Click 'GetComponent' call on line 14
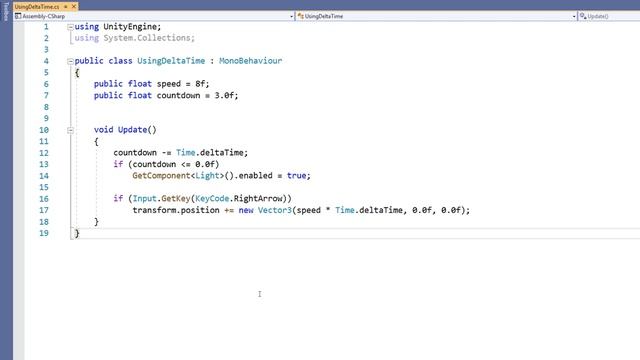Screen dimensions: 640x360 coord(161,176)
